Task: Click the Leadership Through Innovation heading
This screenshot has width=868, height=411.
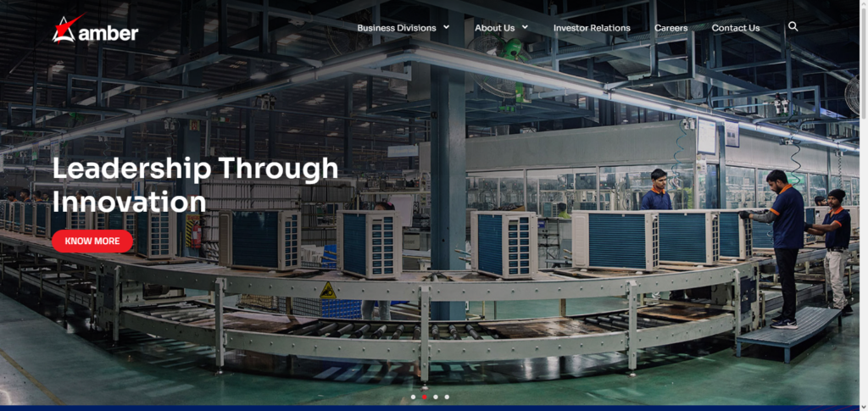Action: point(195,185)
